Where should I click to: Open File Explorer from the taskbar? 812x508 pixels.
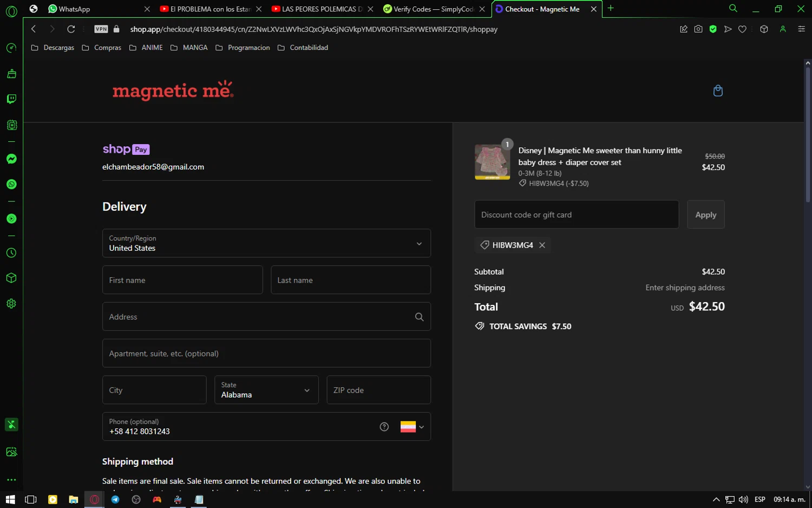[73, 499]
